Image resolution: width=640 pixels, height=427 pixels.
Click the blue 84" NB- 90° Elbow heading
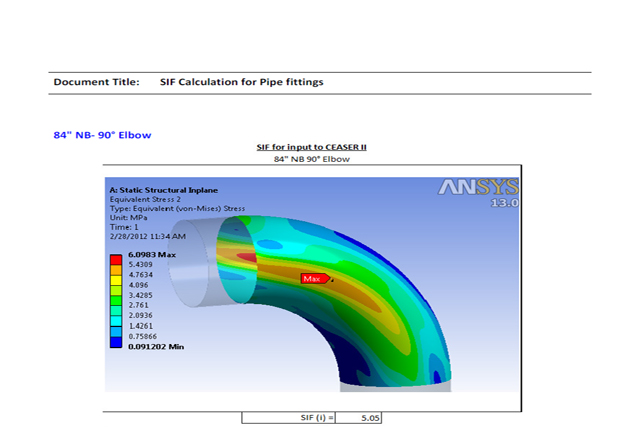click(102, 134)
